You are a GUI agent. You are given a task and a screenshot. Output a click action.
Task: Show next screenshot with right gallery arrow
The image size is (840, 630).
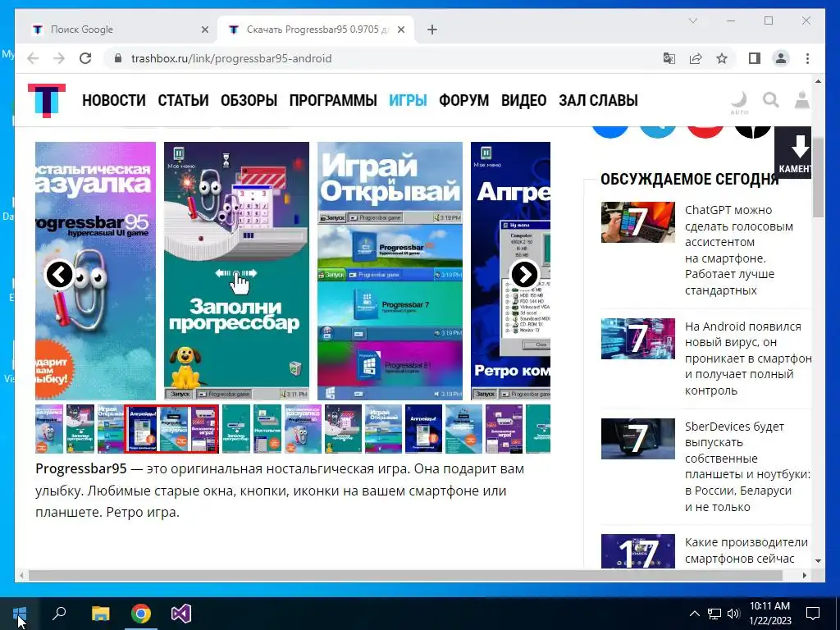pyautogui.click(x=524, y=274)
